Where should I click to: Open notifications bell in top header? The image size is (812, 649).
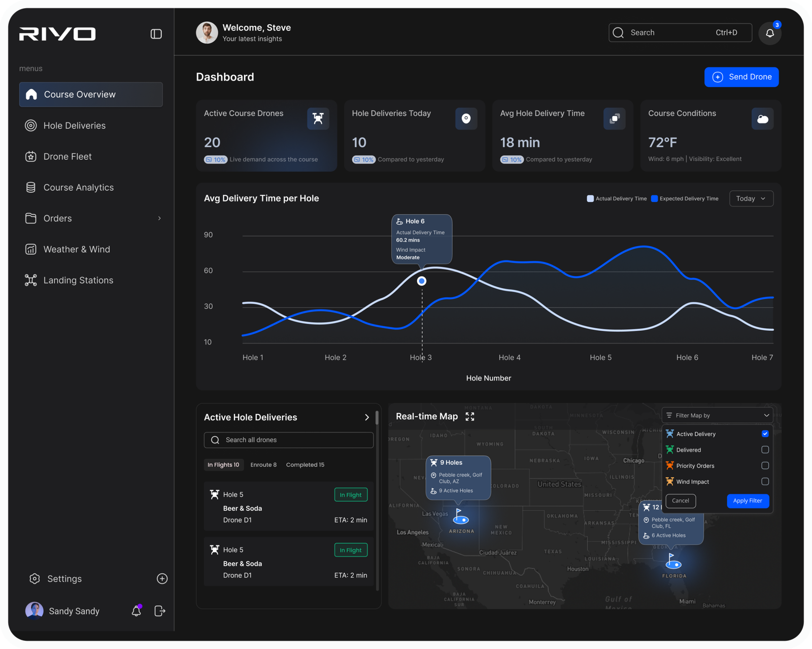click(769, 33)
